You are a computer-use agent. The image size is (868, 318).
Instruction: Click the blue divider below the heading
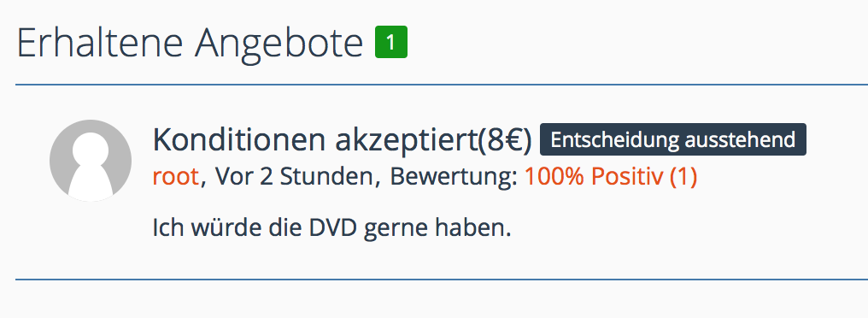point(442,85)
